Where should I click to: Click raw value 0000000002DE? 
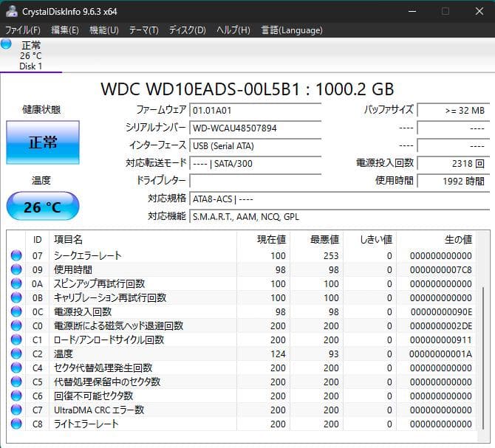point(441,326)
